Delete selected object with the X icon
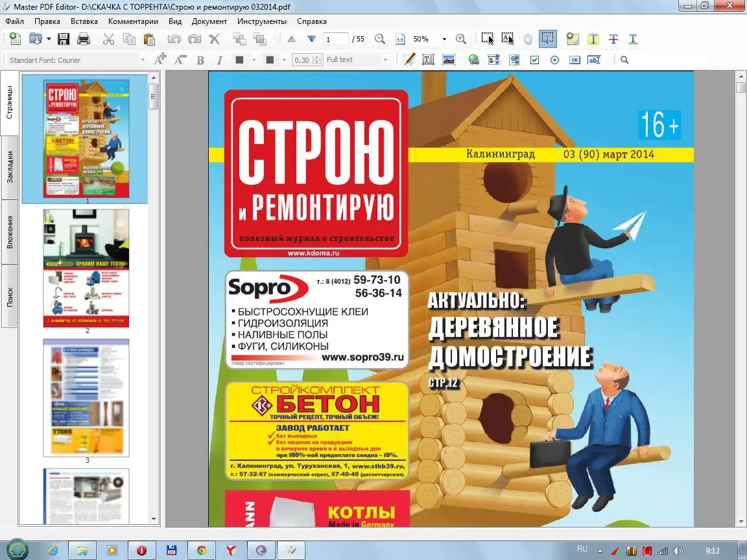This screenshot has height=560, width=747. click(x=215, y=39)
